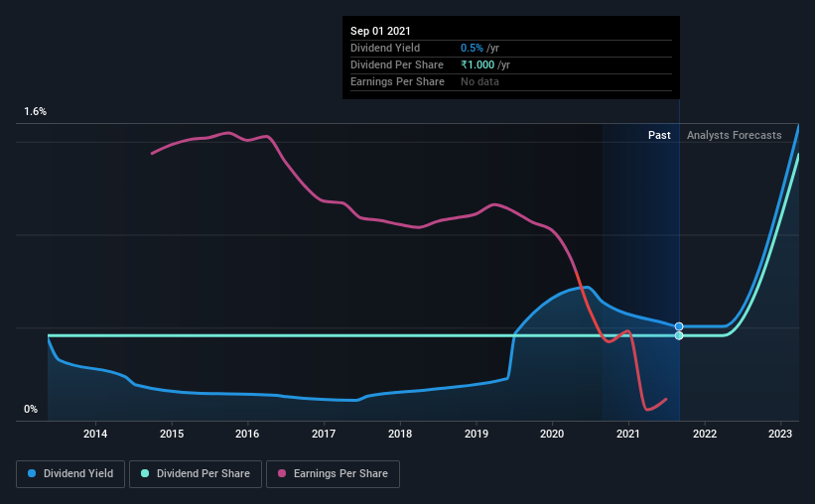Click the tooltip Dividend Per Share row label
Screen dimensions: 815x504
[x=397, y=64]
